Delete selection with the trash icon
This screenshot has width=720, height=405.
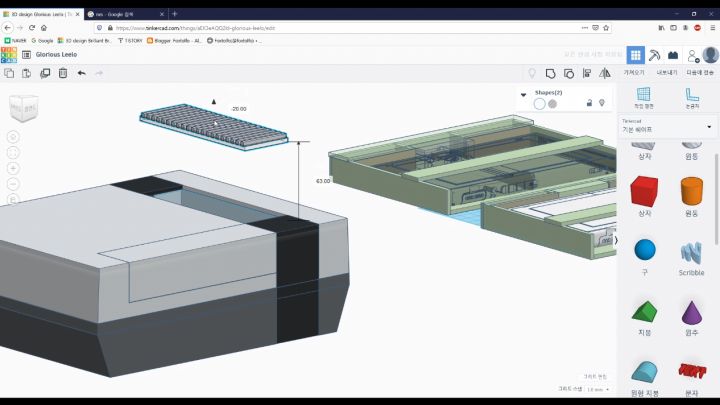63,73
